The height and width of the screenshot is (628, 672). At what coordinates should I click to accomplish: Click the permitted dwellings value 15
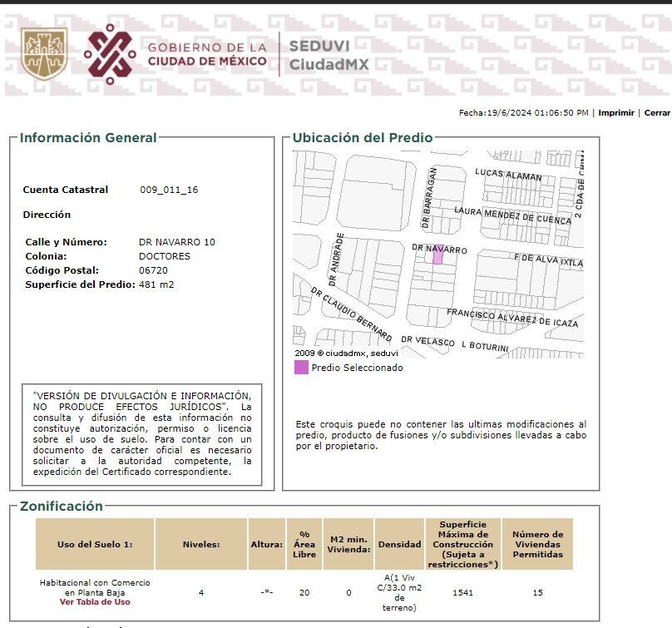537,592
